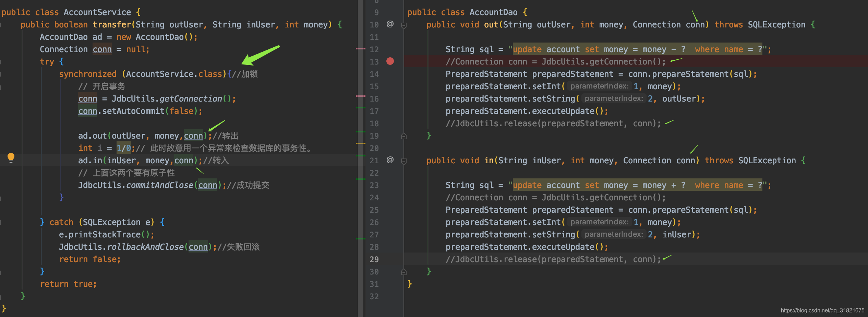The height and width of the screenshot is (317, 868).
Task: Click the '上面这两个要有原子性' comment
Action: (126, 173)
